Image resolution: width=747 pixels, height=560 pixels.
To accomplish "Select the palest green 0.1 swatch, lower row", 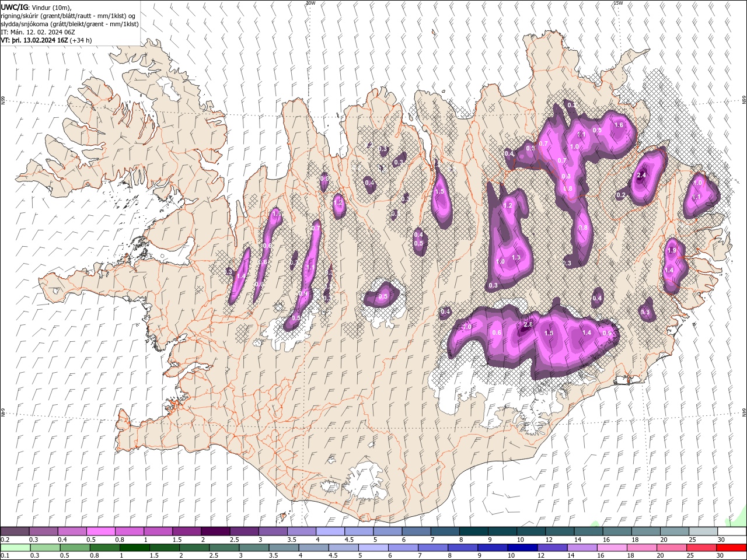I will pos(15,548).
